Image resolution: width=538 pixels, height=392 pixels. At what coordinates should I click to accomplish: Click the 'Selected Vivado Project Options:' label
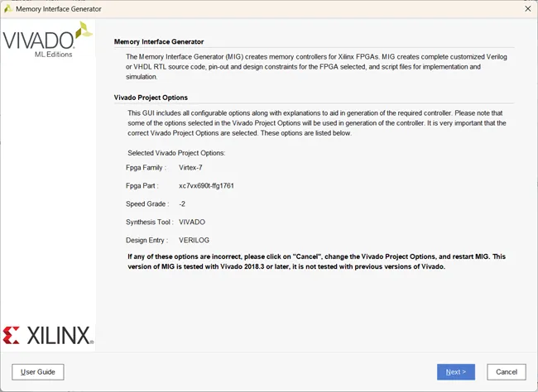pyautogui.click(x=176, y=153)
